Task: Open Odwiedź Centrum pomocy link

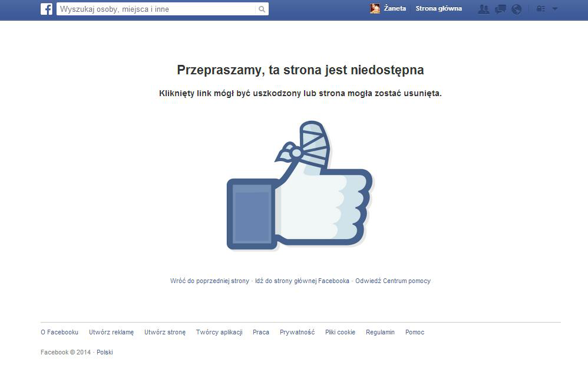Action: 393,281
